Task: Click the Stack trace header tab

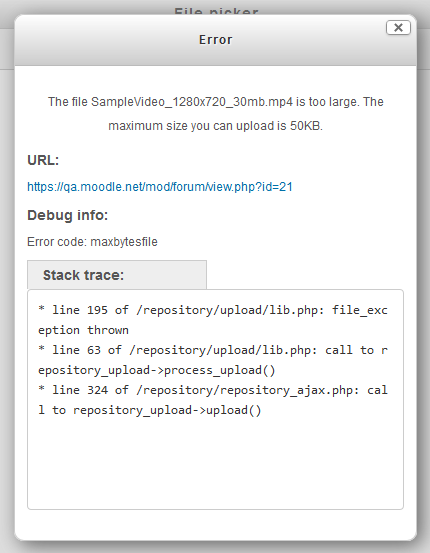Action: [x=117, y=275]
